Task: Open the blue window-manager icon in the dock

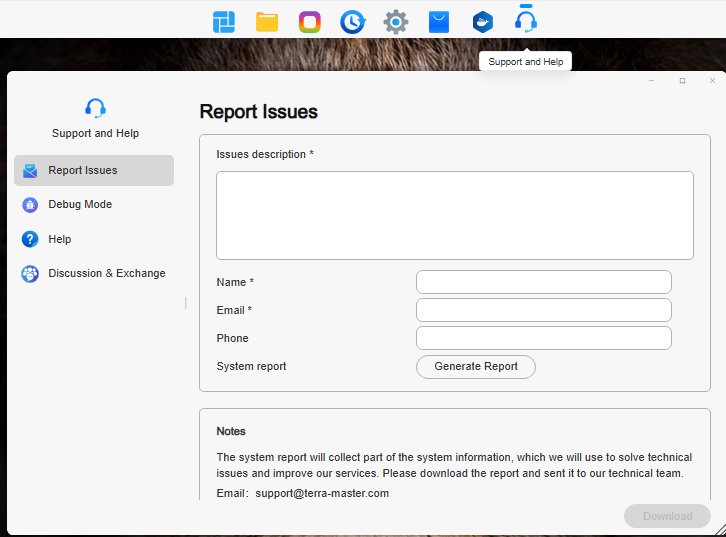Action: pos(224,22)
